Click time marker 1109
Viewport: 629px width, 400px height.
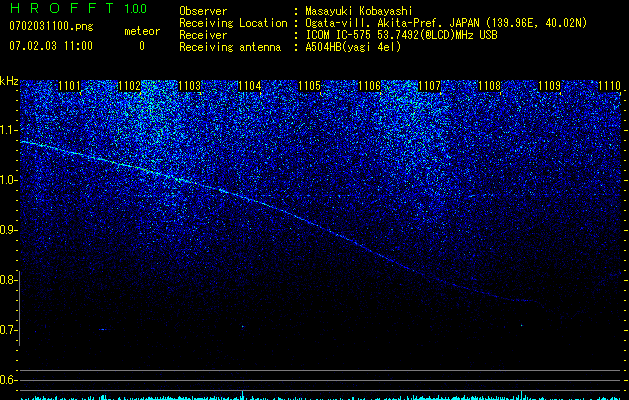point(549,86)
